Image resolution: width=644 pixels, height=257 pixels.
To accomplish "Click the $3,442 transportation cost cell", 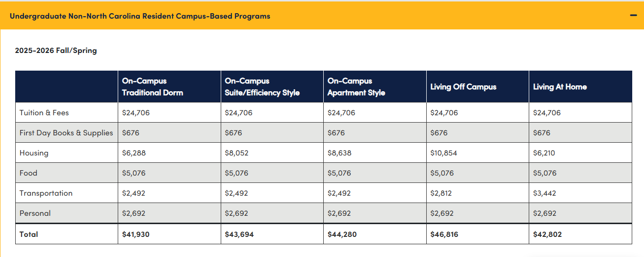I will 544,193.
